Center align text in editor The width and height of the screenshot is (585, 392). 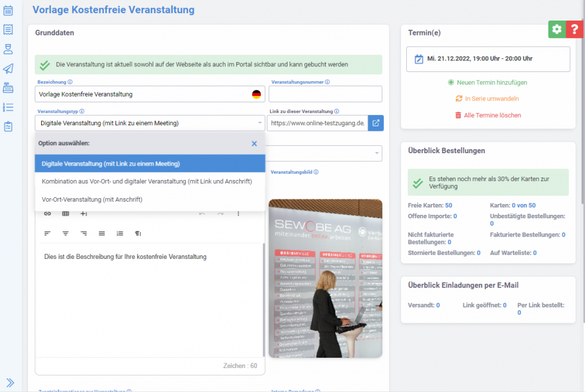66,234
